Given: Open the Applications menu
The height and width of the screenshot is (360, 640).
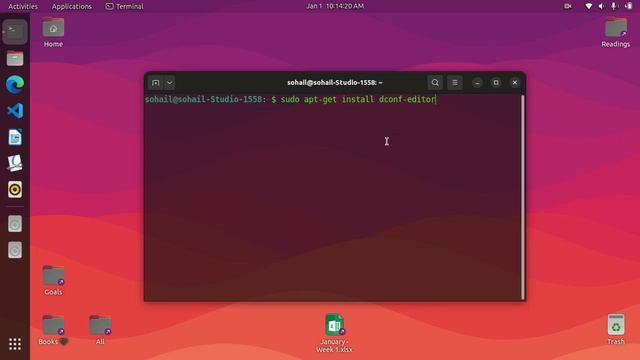Looking at the screenshot, I should click(x=72, y=6).
